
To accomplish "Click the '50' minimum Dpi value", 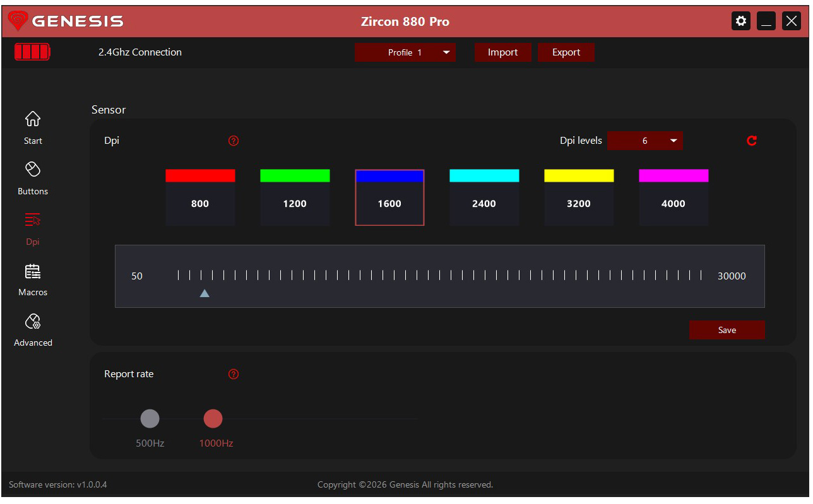I will pos(137,276).
